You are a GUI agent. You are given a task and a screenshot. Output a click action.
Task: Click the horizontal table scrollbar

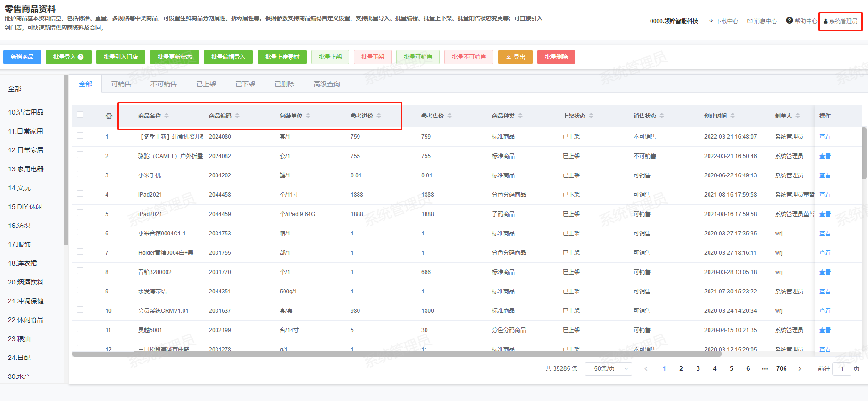(x=396, y=354)
